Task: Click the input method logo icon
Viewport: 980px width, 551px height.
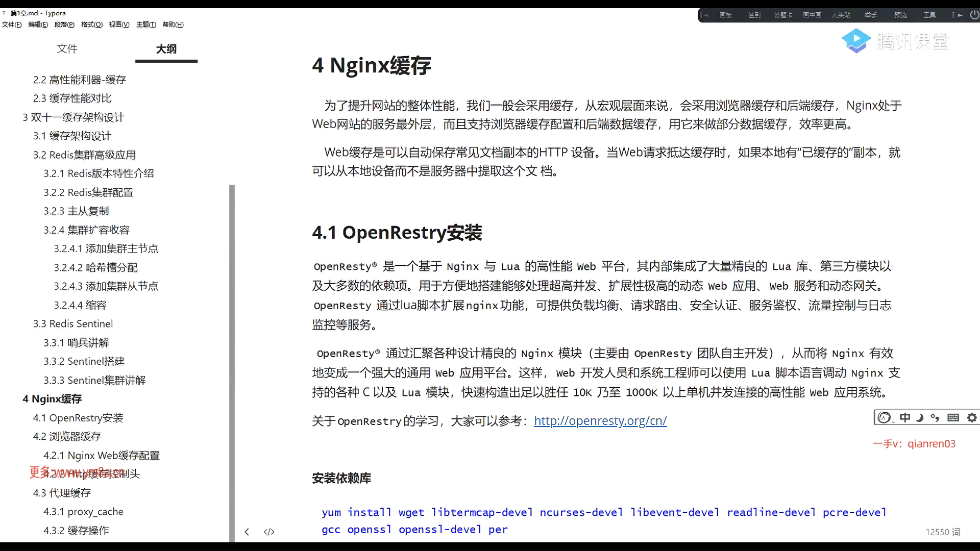Action: click(884, 418)
